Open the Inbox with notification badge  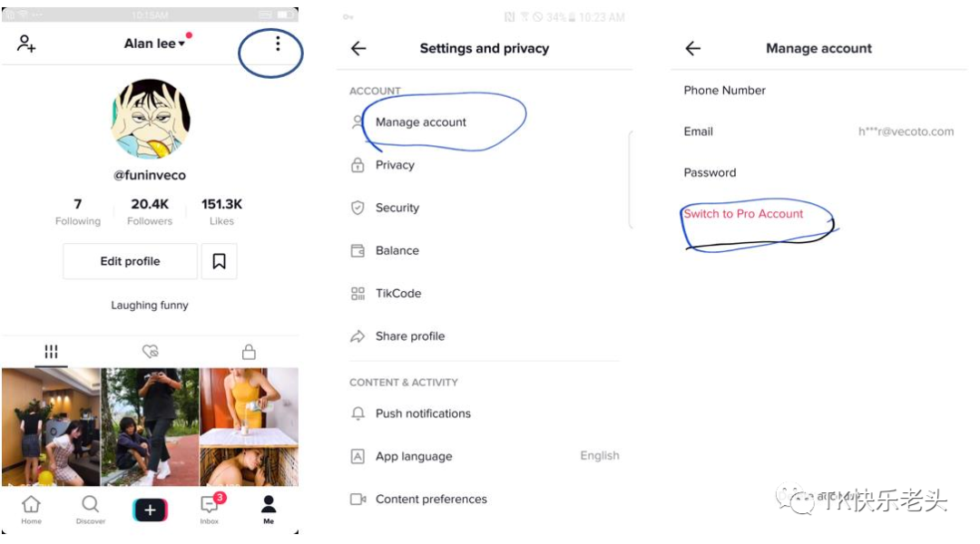click(x=210, y=508)
